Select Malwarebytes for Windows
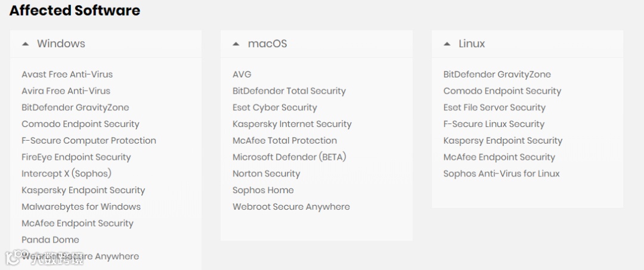The width and height of the screenshot is (644, 270). point(81,207)
